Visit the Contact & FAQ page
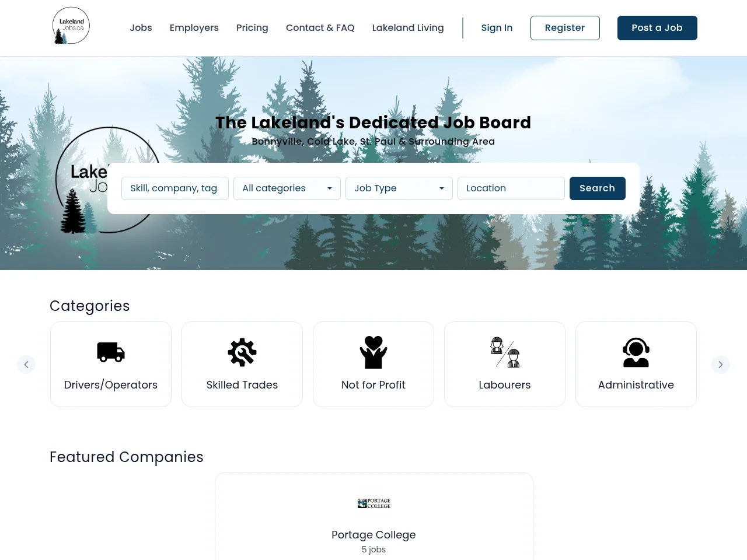Viewport: 747px width, 560px height. pyautogui.click(x=320, y=28)
